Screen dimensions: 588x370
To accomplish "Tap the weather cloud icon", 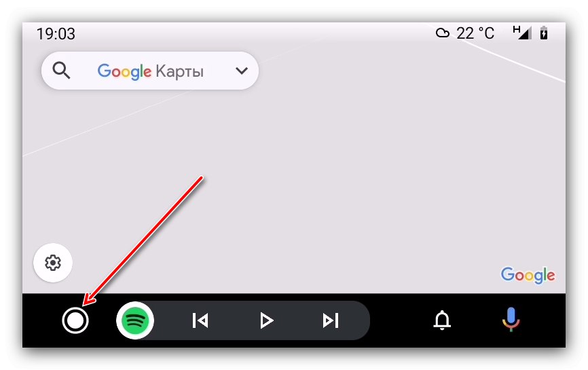I will [443, 33].
